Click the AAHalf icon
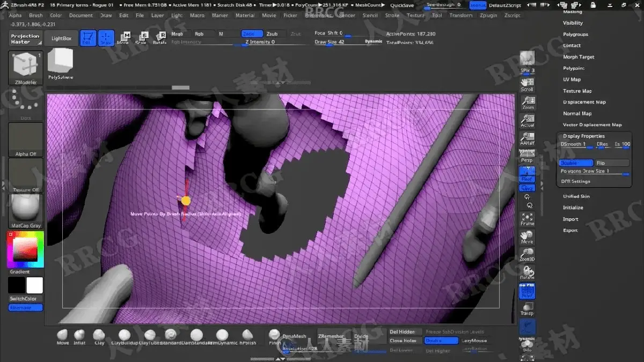The width and height of the screenshot is (644, 362). point(528,139)
